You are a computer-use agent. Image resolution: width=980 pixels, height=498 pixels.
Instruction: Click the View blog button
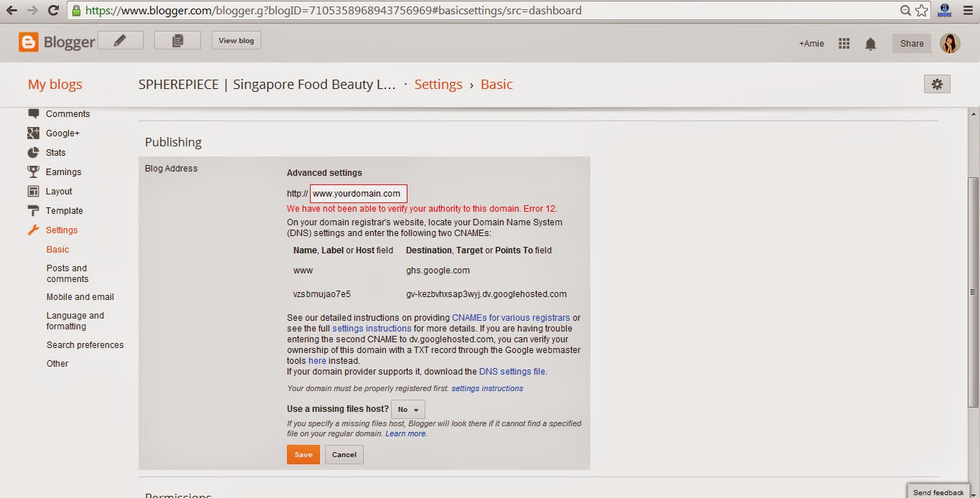click(236, 40)
